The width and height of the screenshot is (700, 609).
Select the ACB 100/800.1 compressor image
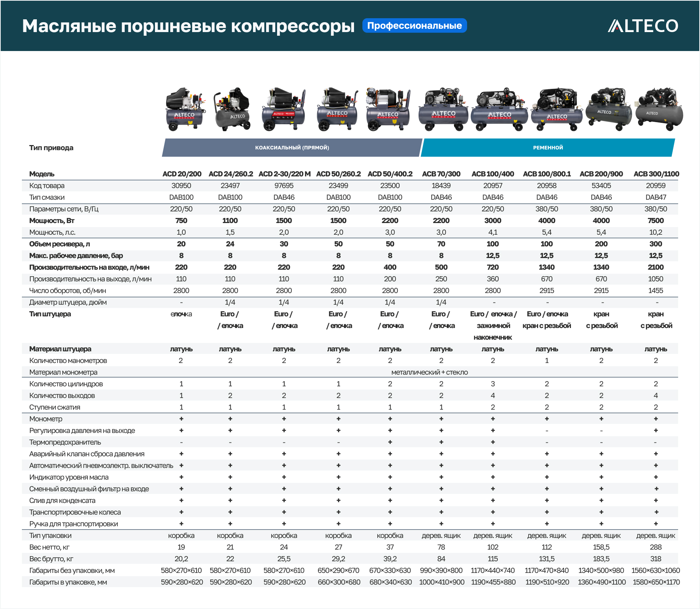pyautogui.click(x=557, y=109)
